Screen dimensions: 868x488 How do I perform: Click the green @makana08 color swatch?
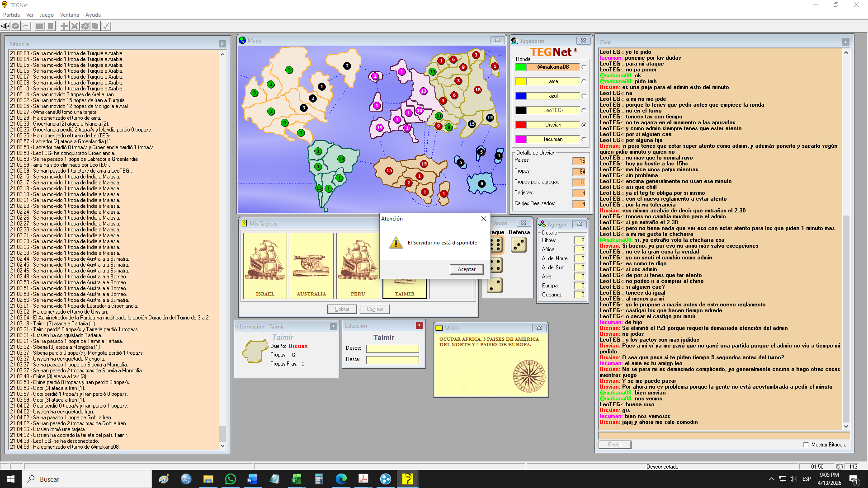click(521, 67)
